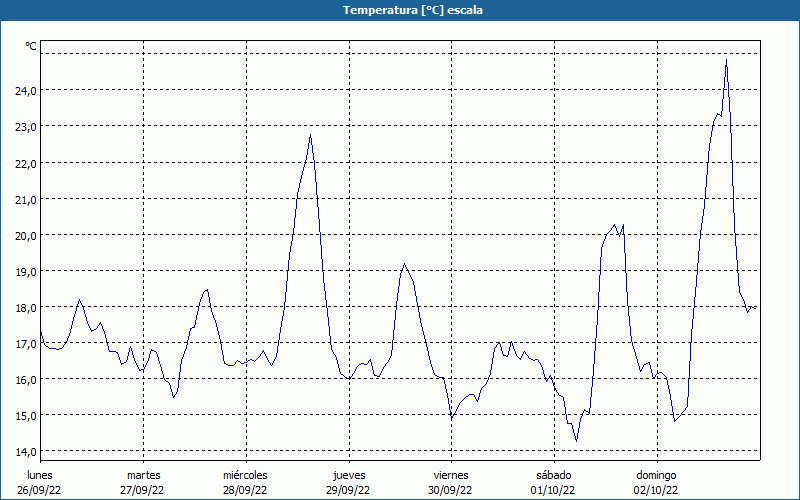Image resolution: width=800 pixels, height=500 pixels.
Task: Click the 30/09/22 date label
Action: coord(451,490)
